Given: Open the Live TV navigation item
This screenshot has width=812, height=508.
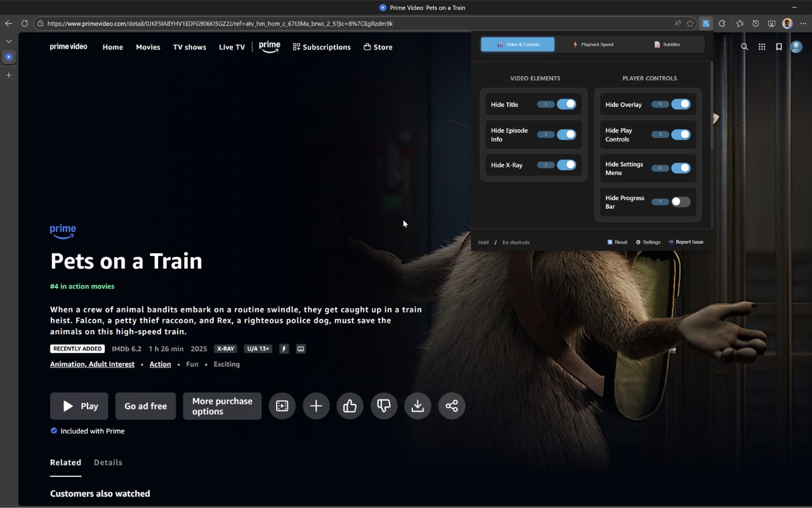Looking at the screenshot, I should tap(232, 47).
